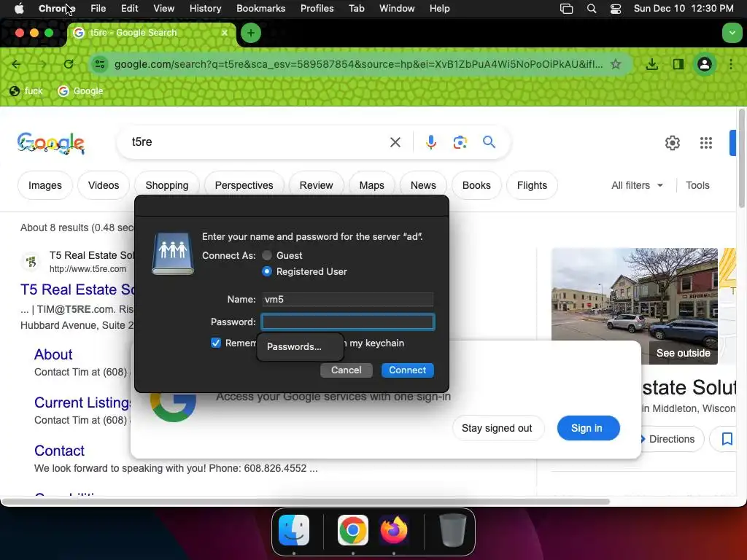Screen dimensions: 747x560
Task: Choose Passwords… from the popup menu
Action: coord(300,346)
